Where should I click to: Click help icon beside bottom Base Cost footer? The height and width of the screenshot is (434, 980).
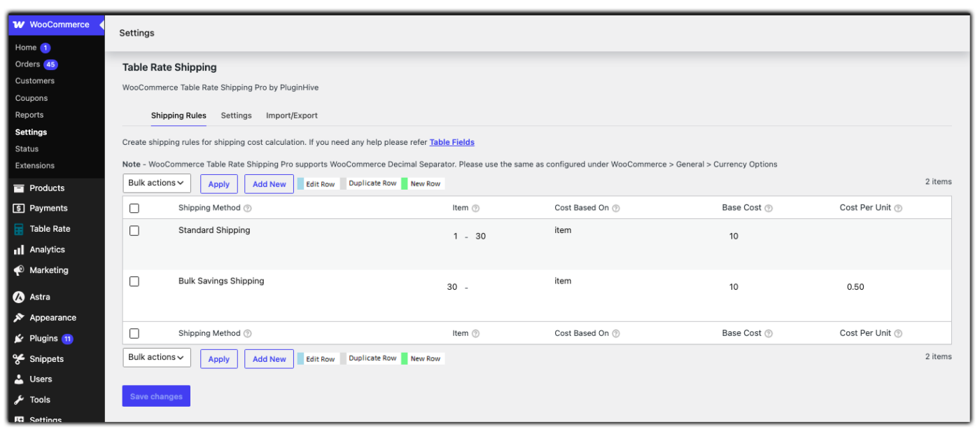click(768, 334)
